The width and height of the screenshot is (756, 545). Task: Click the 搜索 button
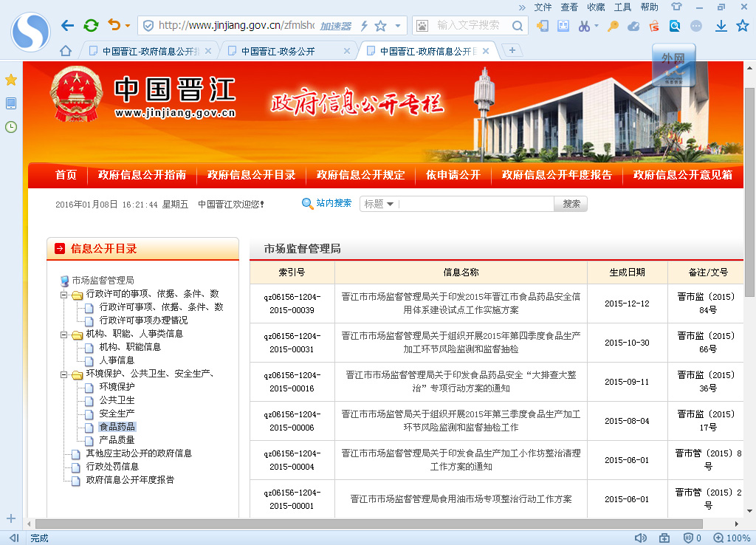[571, 204]
